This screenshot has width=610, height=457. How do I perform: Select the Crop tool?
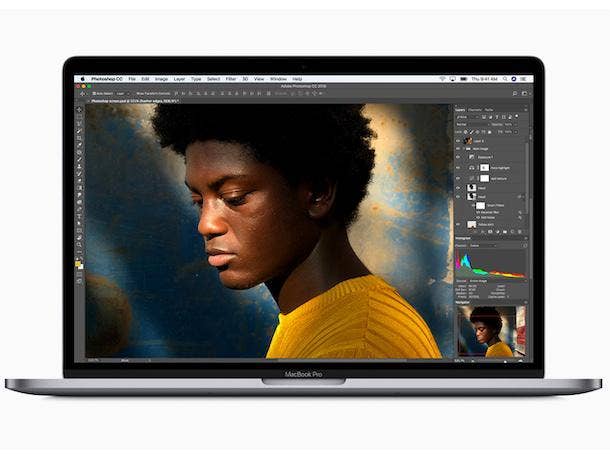point(79,138)
